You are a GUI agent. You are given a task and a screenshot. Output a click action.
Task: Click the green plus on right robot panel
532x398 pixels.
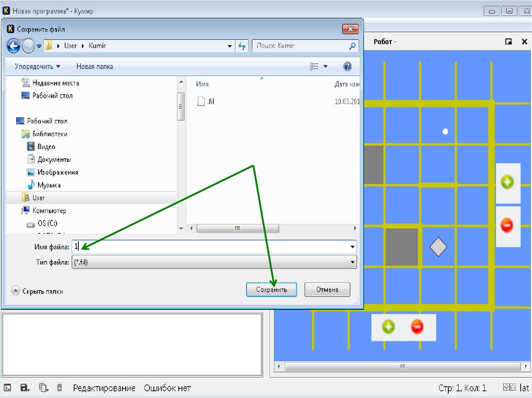pyautogui.click(x=507, y=182)
